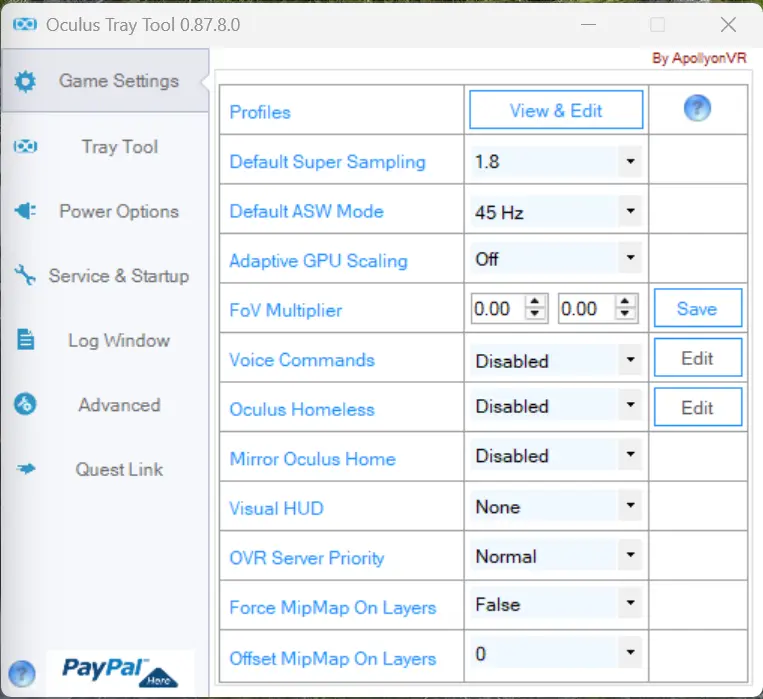Image resolution: width=763 pixels, height=699 pixels.
Task: Click the Offset MipMap On Layers label
Action: click(332, 659)
